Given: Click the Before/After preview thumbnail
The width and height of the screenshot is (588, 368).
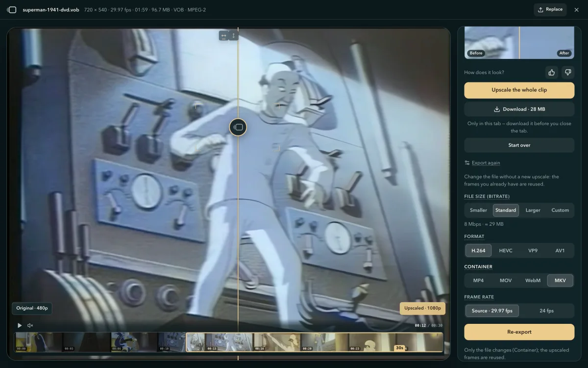Looking at the screenshot, I should pyautogui.click(x=519, y=43).
